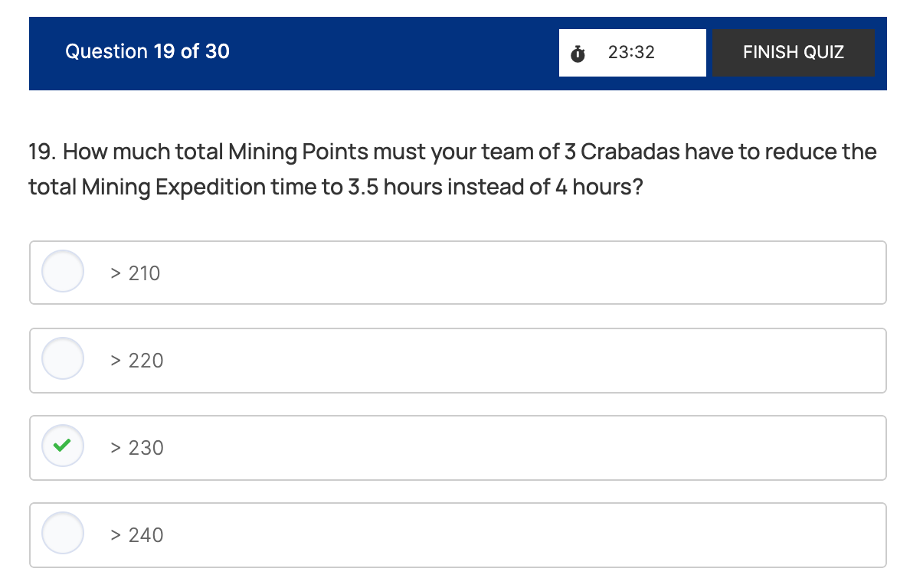
Task: Click the 23:32 countdown timer display
Action: [x=631, y=53]
